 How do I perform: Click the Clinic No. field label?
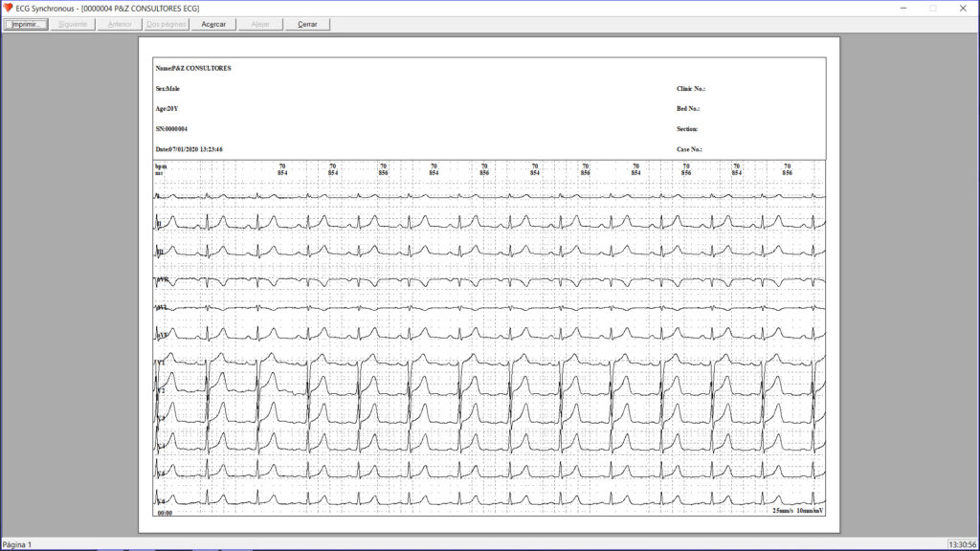690,89
